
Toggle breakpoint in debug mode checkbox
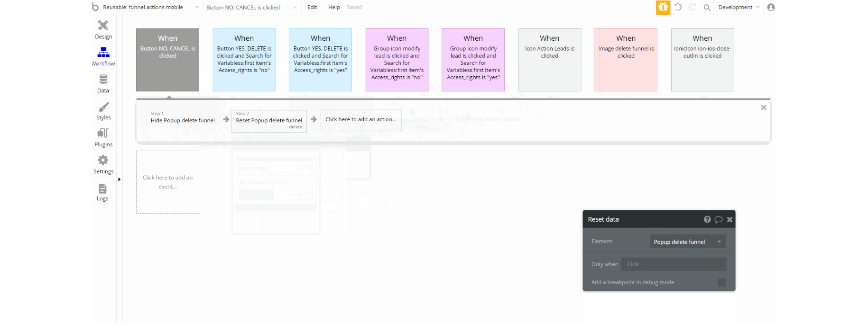tap(721, 282)
